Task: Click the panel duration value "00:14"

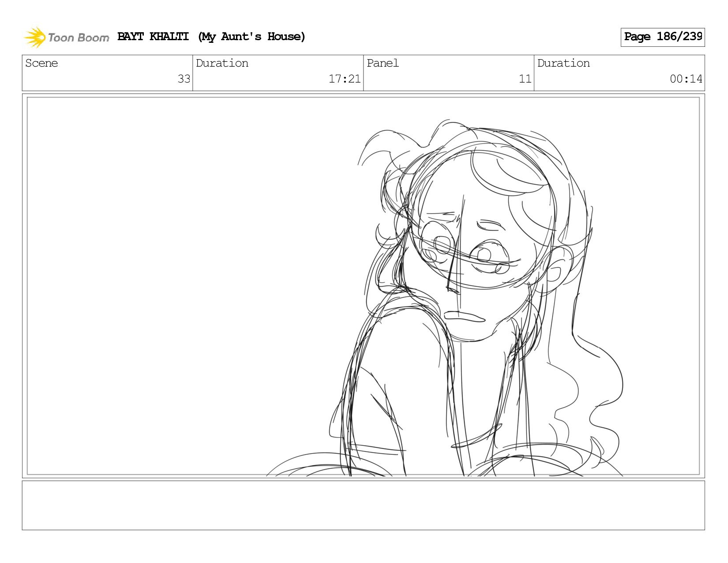Action: (686, 79)
